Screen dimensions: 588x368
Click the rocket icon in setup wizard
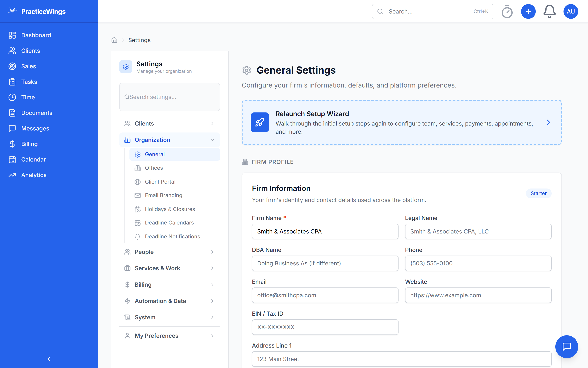pyautogui.click(x=260, y=122)
